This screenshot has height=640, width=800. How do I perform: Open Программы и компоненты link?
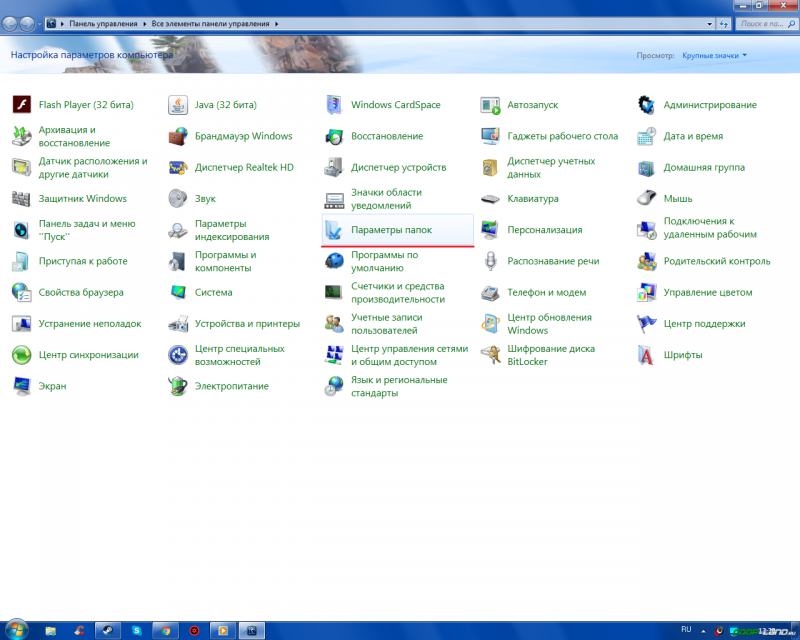226,261
